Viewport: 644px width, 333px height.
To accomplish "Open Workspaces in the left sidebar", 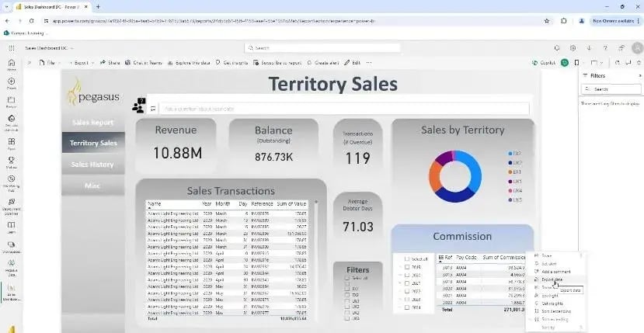I will coord(12,246).
